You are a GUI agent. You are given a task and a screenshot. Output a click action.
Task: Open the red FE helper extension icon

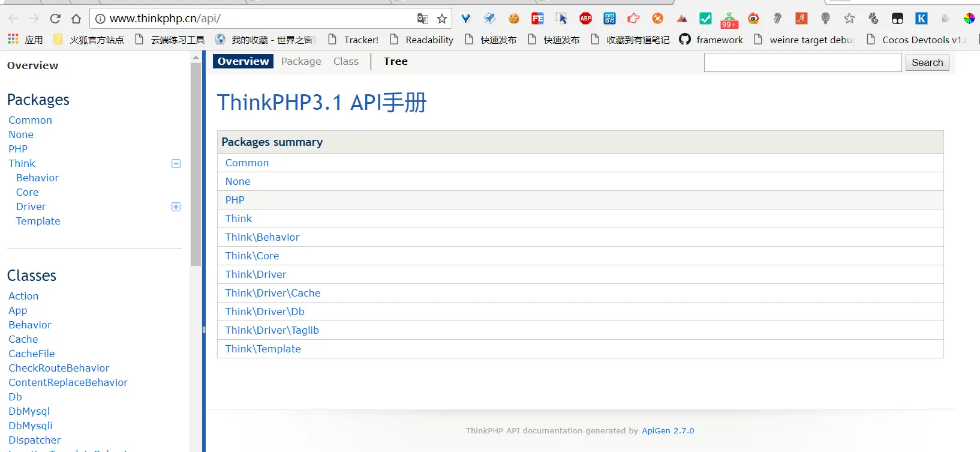pyautogui.click(x=538, y=19)
